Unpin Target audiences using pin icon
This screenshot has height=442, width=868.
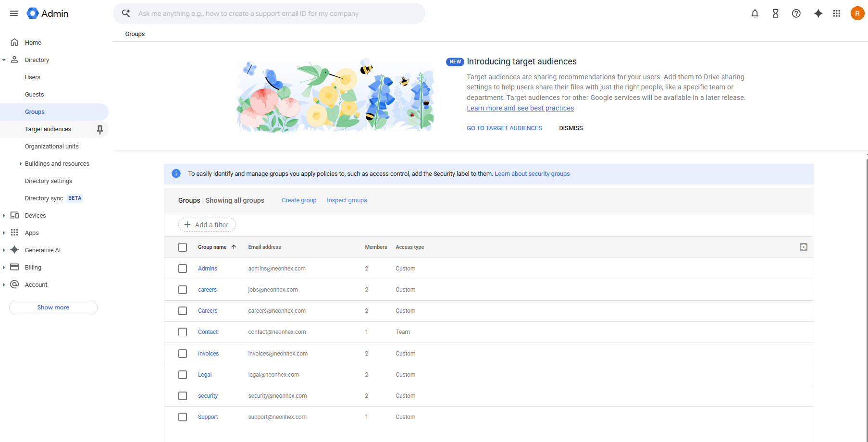click(x=100, y=129)
